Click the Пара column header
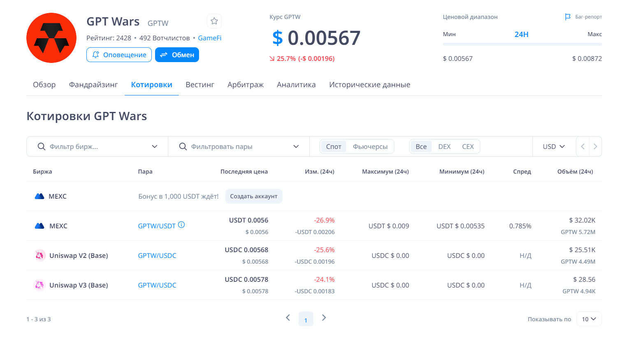Screen dimensions: 644x341 [x=145, y=172]
